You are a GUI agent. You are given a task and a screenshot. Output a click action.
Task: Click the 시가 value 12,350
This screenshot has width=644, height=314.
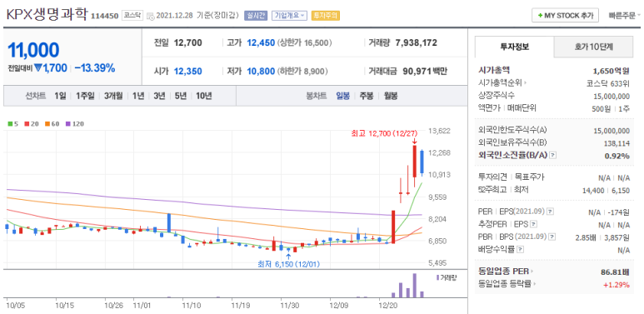(x=187, y=72)
